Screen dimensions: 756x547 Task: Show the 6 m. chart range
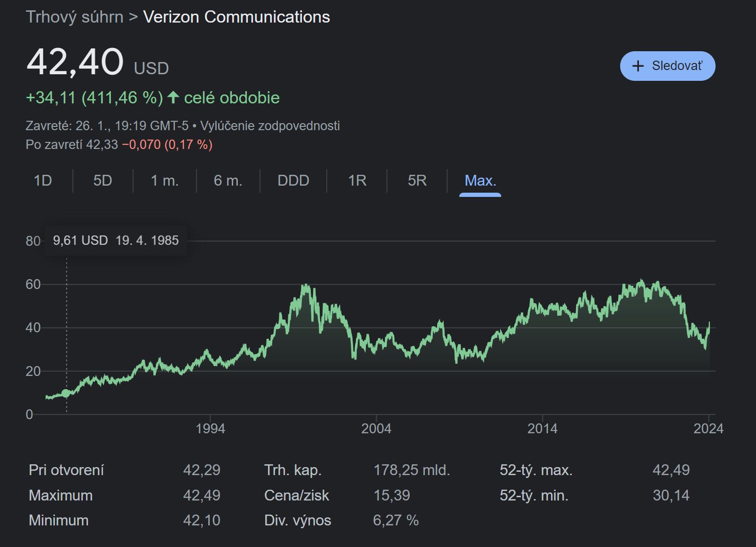pyautogui.click(x=228, y=180)
